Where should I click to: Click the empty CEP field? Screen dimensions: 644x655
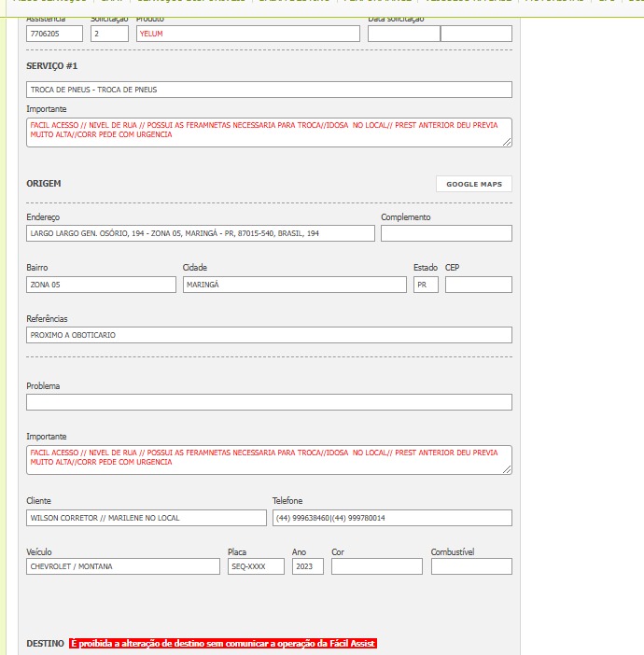[x=479, y=285]
